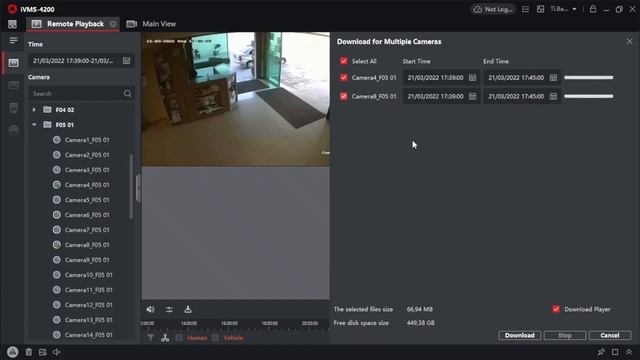Click the panel restore square icon
The image size is (640, 360).
615,352
